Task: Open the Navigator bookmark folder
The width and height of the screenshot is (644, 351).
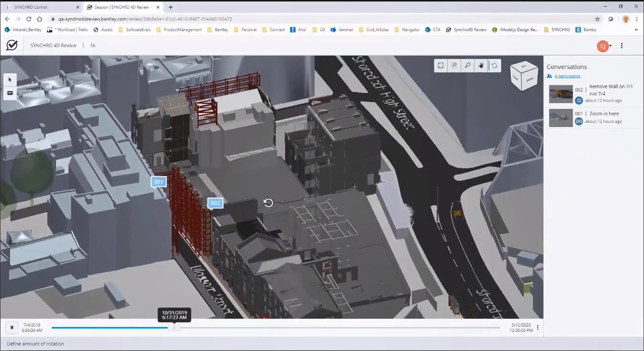Action: [407, 30]
